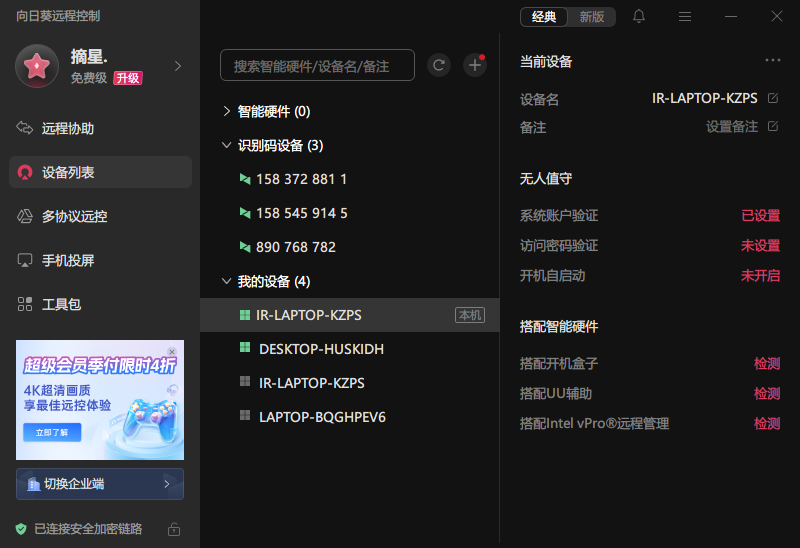Open the 4K超清画质 promo banner
Viewport: 800px width, 548px height.
100,400
